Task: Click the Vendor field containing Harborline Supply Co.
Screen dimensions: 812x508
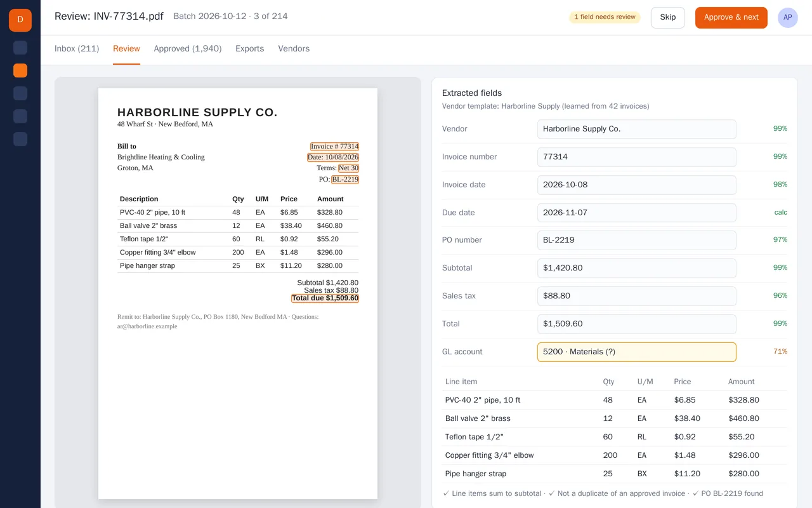Action: coord(637,129)
